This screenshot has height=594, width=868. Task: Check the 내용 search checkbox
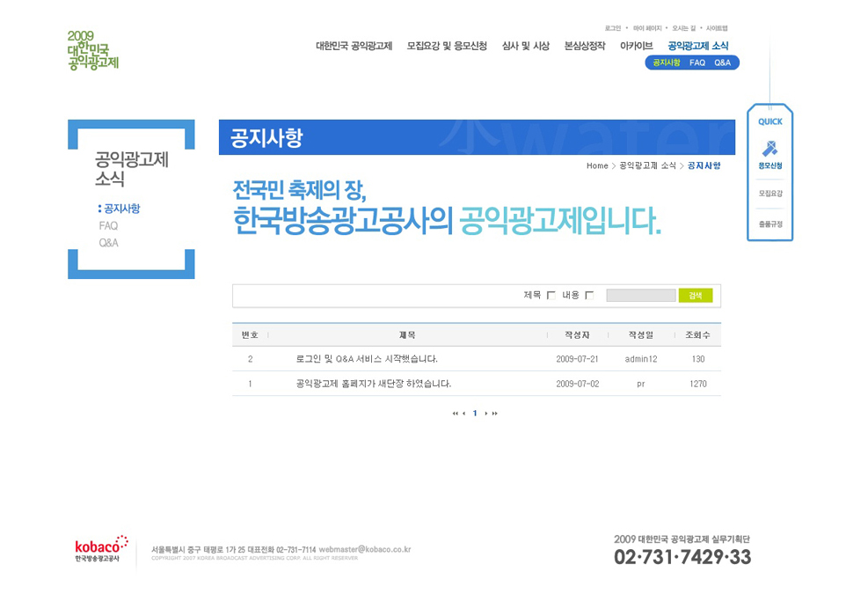589,296
